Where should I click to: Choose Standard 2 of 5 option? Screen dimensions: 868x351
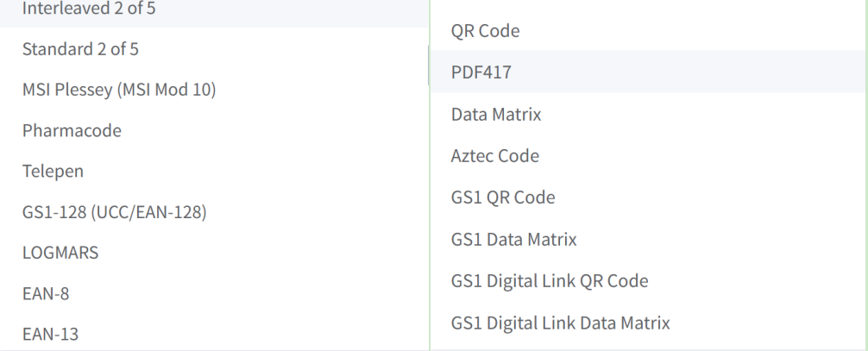80,48
